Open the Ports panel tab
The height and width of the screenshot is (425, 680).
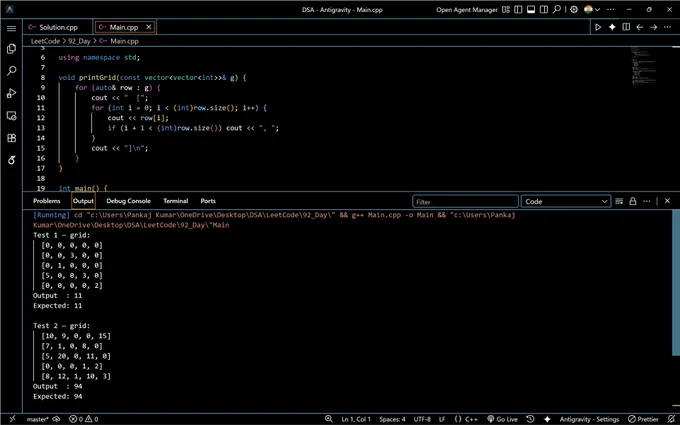click(208, 201)
